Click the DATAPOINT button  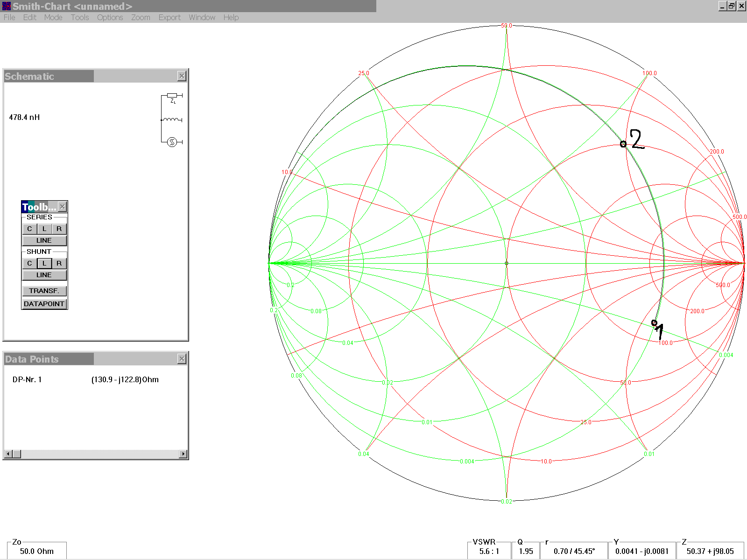[44, 304]
